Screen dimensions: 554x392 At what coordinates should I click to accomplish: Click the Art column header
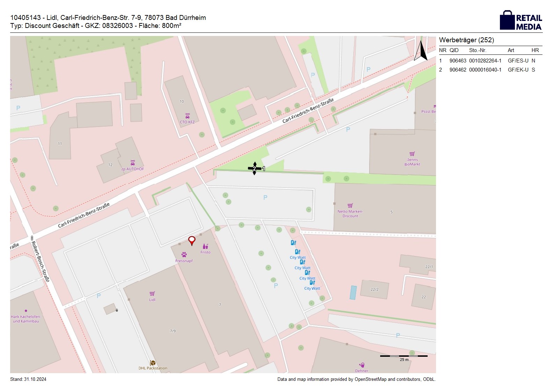tap(511, 50)
